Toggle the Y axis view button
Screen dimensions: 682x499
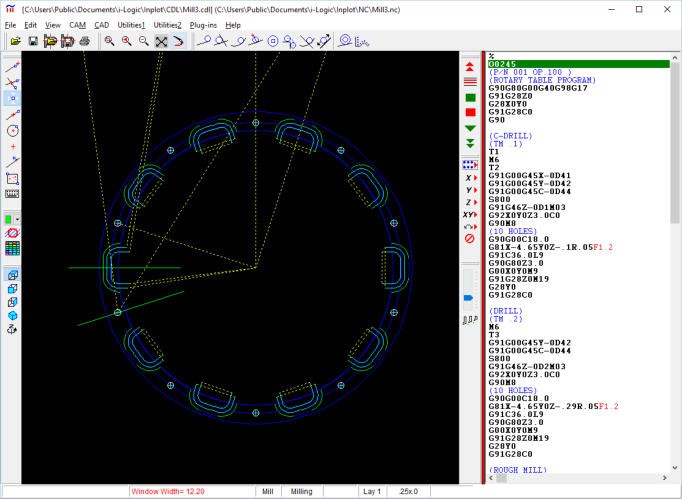tap(470, 190)
